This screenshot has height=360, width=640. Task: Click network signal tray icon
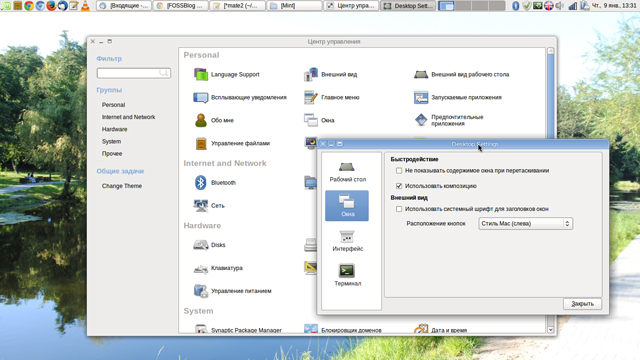pos(573,6)
